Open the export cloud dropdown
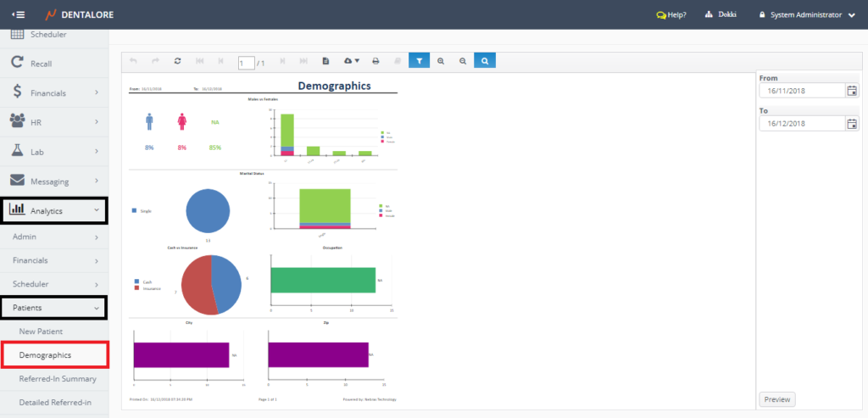Screen dimensions: 868x418 (x=351, y=61)
